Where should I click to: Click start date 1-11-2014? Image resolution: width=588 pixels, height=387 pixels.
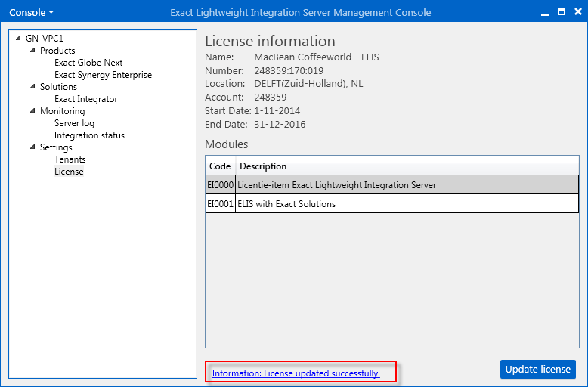pyautogui.click(x=277, y=111)
